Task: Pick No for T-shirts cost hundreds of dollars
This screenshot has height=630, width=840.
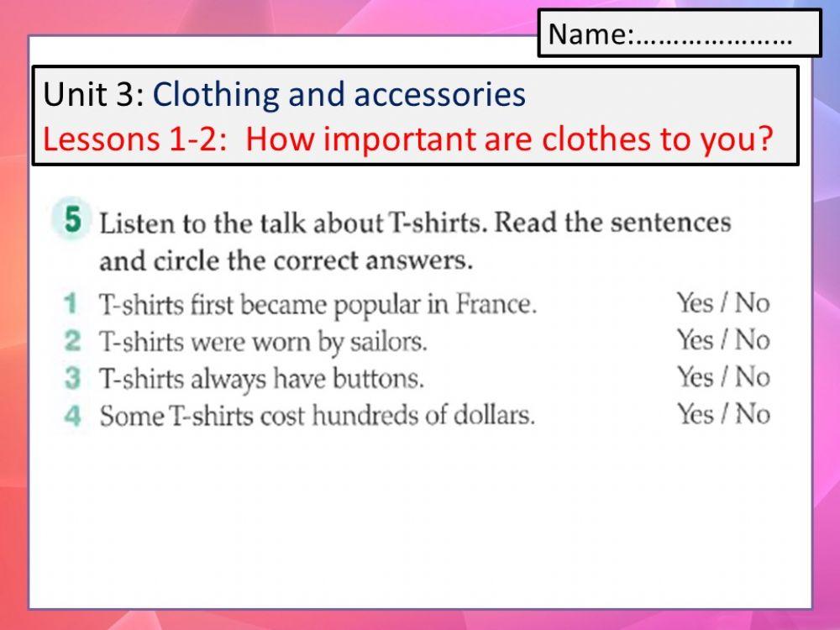Action: click(x=752, y=414)
